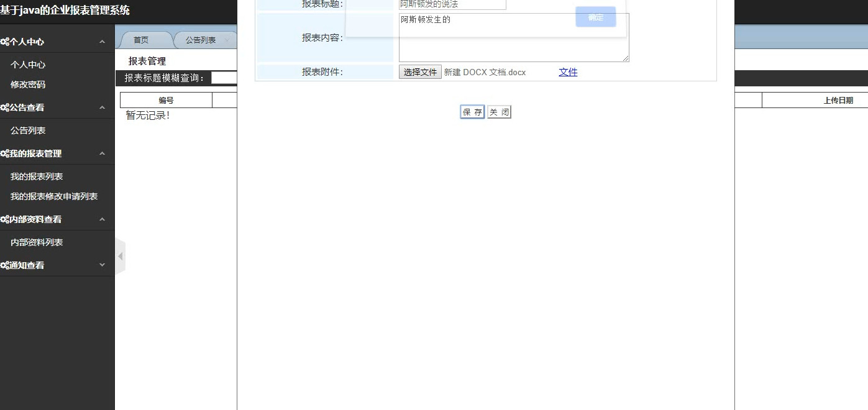Open 修改密码 menu item
Viewport: 868px width, 410px height.
pos(28,84)
